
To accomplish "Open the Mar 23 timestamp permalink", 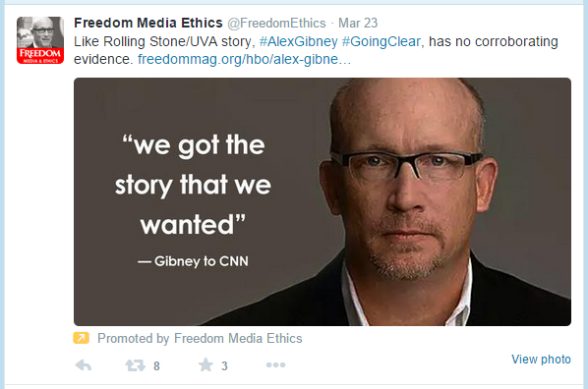I will [358, 24].
